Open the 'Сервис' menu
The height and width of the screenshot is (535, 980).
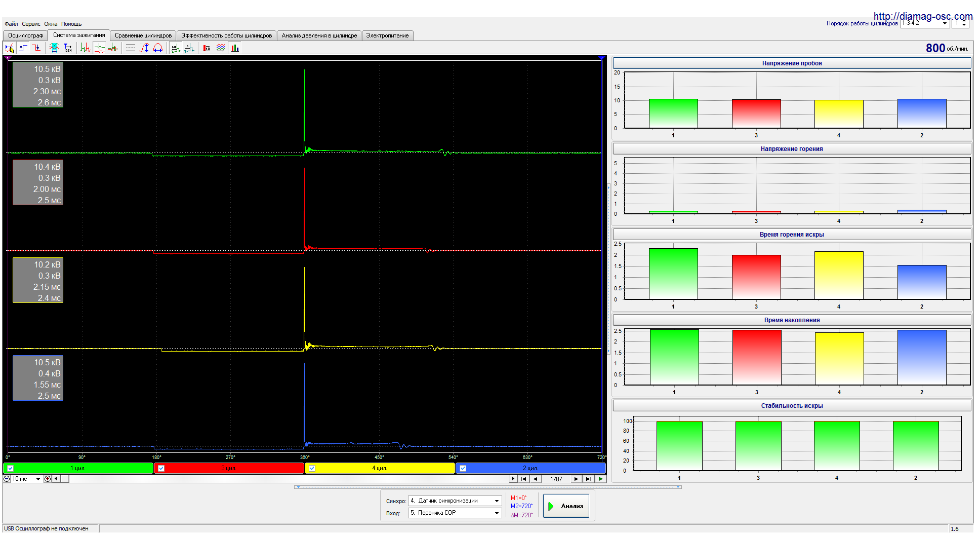pos(31,24)
